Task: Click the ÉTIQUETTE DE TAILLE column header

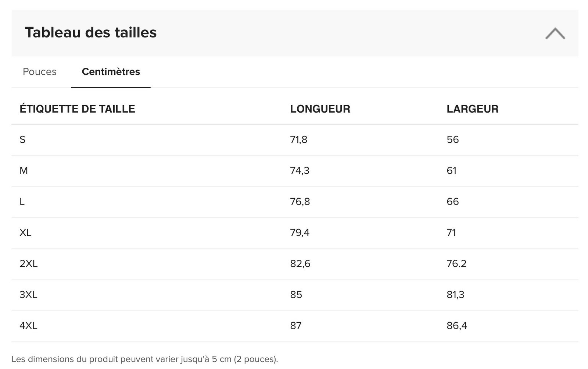Action: 77,109
